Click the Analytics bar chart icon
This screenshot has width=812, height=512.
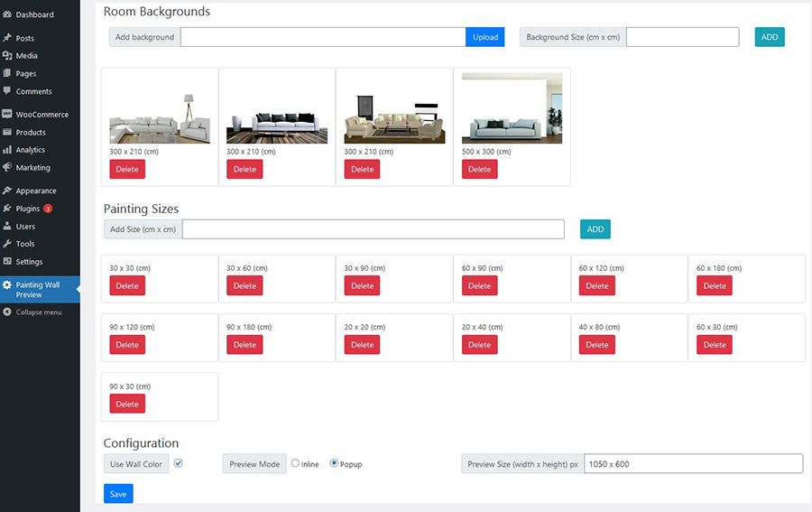click(x=7, y=150)
